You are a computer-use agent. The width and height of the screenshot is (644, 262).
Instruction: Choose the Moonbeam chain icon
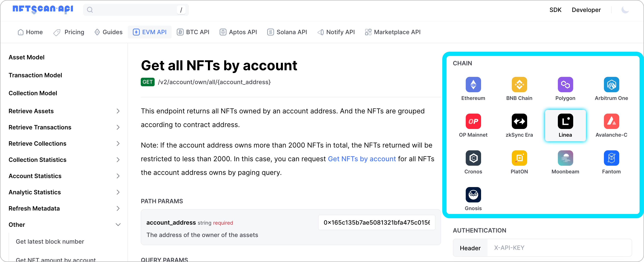click(565, 158)
